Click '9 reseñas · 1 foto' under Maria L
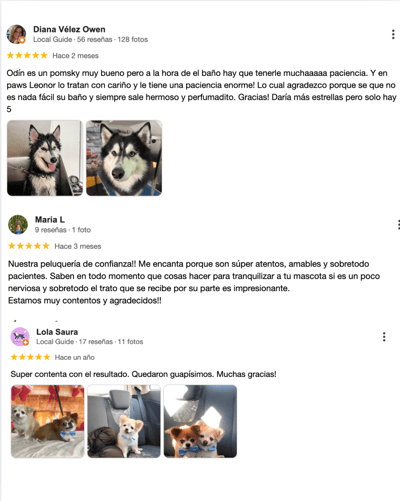 [x=63, y=230]
